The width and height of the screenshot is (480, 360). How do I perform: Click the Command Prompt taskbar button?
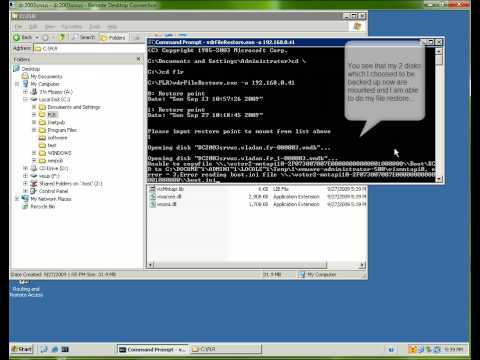pyautogui.click(x=152, y=349)
